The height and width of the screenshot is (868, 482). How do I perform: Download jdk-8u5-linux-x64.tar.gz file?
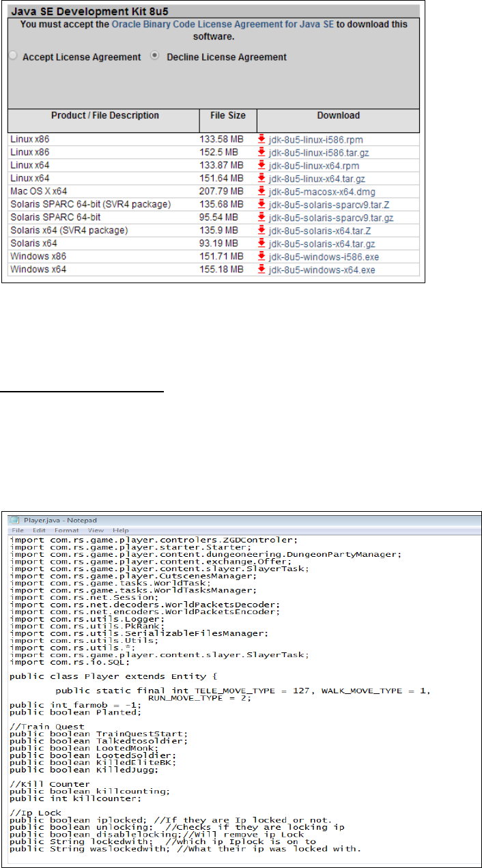tap(317, 178)
